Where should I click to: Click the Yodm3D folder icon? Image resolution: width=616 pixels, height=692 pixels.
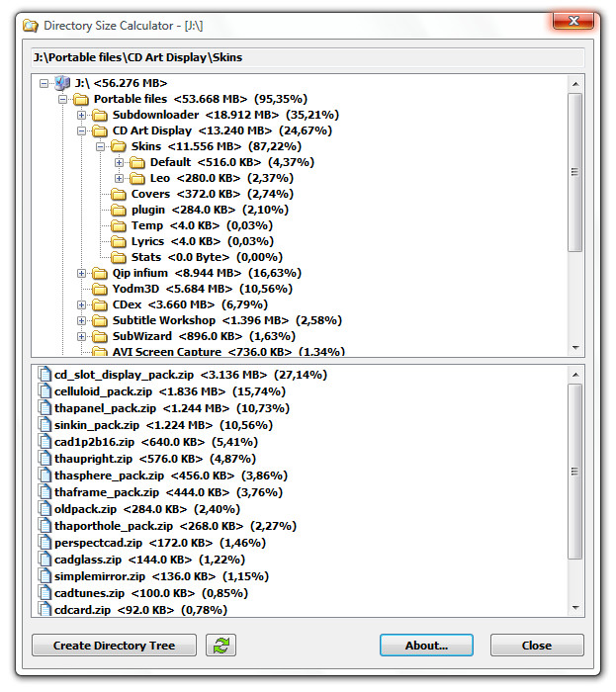click(x=100, y=289)
